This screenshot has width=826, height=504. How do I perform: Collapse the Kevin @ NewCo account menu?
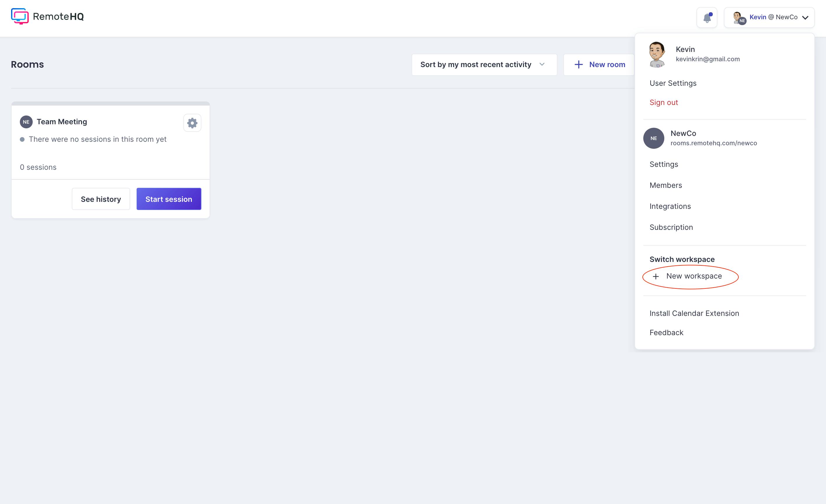point(769,17)
